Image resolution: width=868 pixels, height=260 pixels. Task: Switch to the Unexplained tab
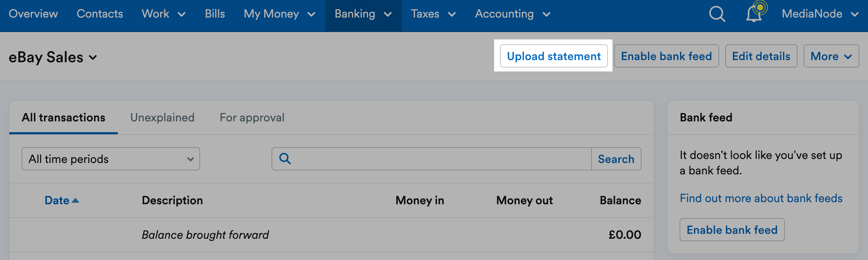pyautogui.click(x=162, y=118)
